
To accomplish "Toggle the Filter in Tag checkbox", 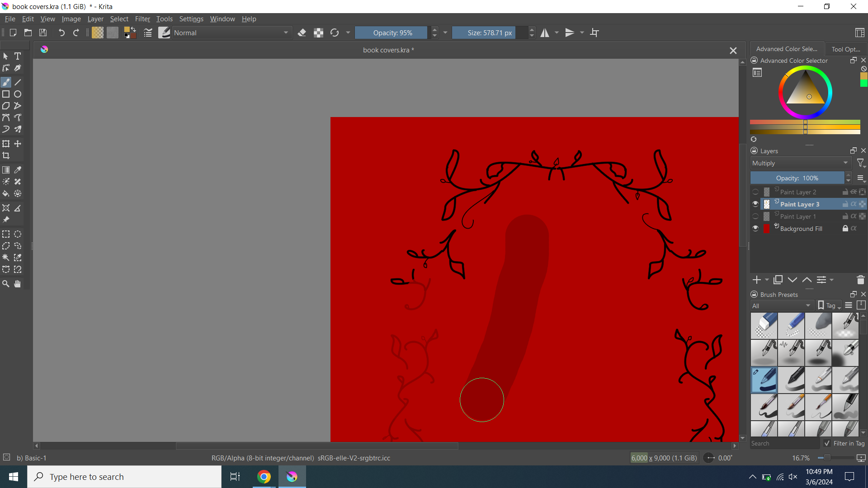I will coord(827,443).
